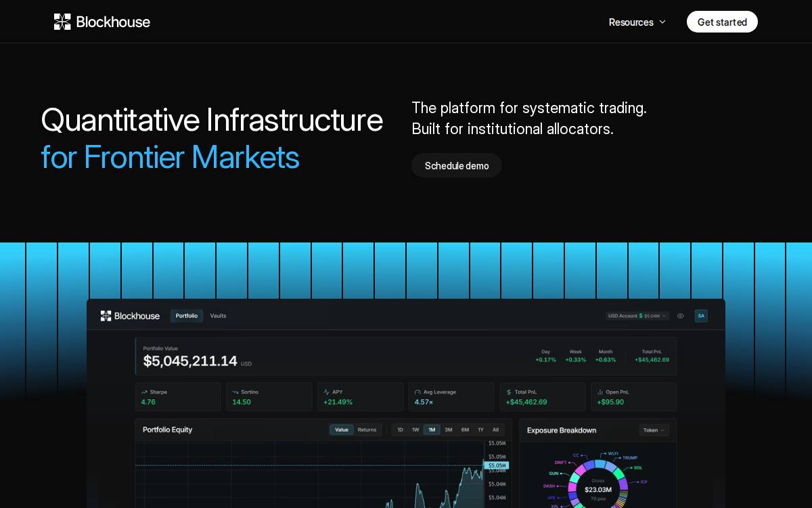Click the ICP label on the donut chart
This screenshot has width=812, height=508.
click(644, 482)
